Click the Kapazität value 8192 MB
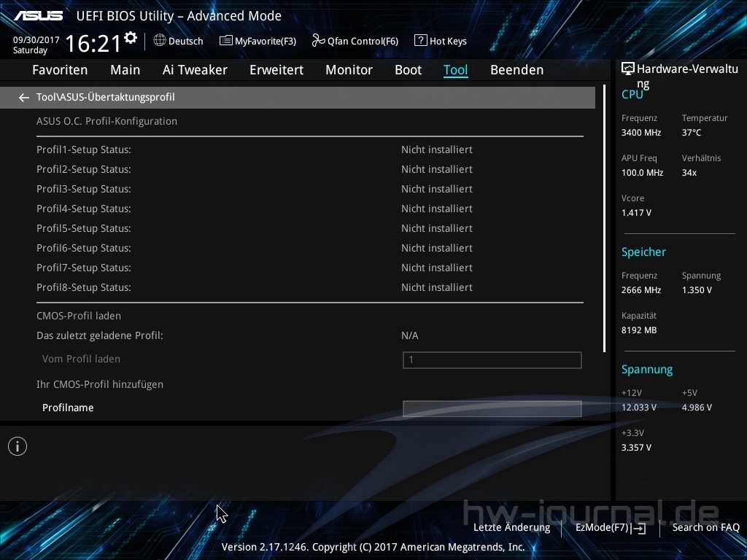This screenshot has height=560, width=747. coord(639,330)
